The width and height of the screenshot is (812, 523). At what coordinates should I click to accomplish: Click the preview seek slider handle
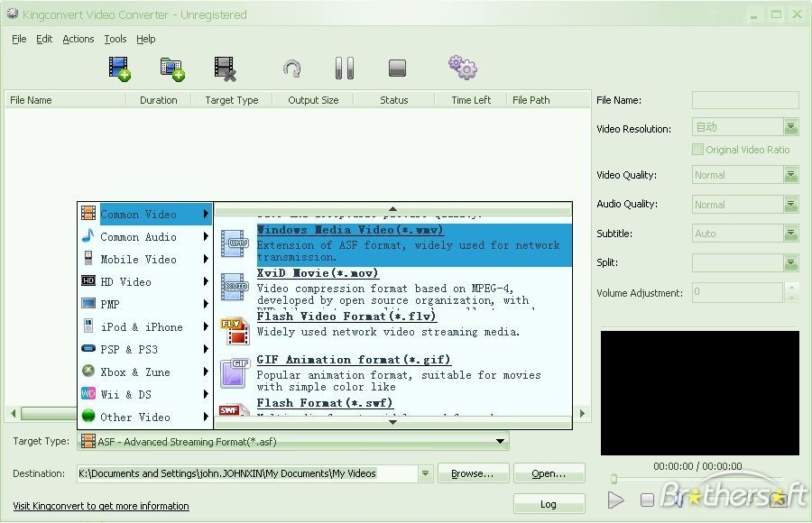pos(614,478)
